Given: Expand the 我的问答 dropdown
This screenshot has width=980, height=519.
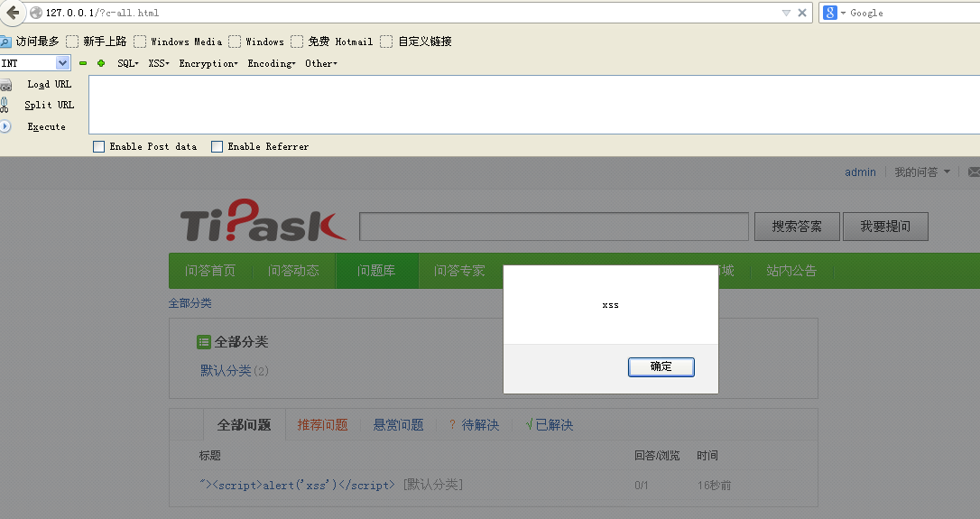Looking at the screenshot, I should 922,172.
